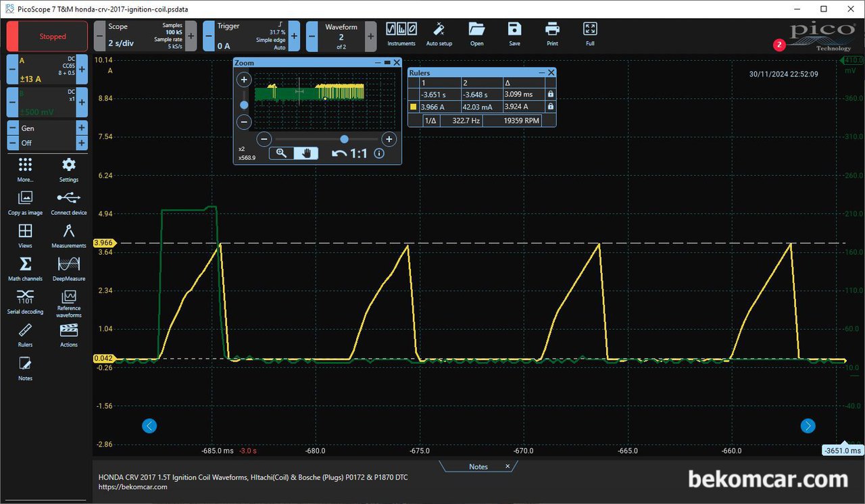This screenshot has height=504, width=865.
Task: Go to next waveform with plus
Action: pyautogui.click(x=370, y=36)
